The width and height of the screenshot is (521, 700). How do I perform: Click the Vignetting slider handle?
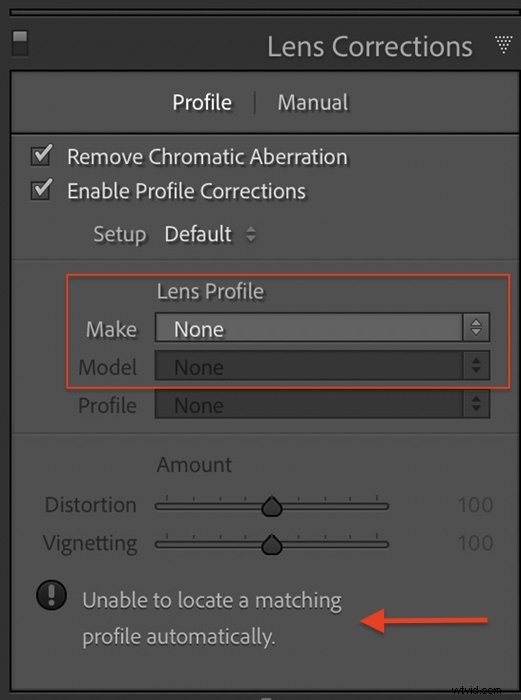click(271, 545)
